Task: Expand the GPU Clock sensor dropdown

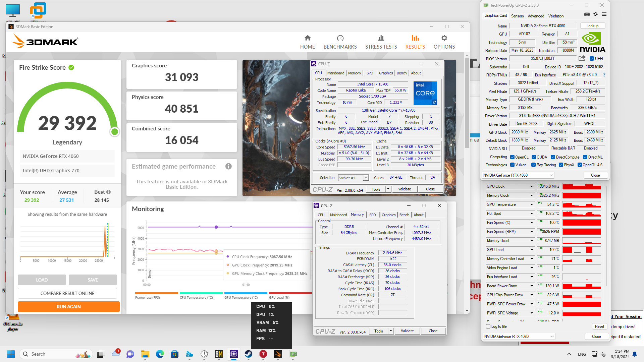Action: coord(532,186)
